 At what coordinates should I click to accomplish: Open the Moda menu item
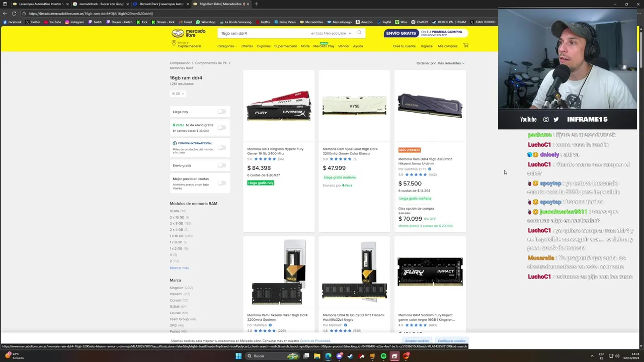[x=305, y=46]
